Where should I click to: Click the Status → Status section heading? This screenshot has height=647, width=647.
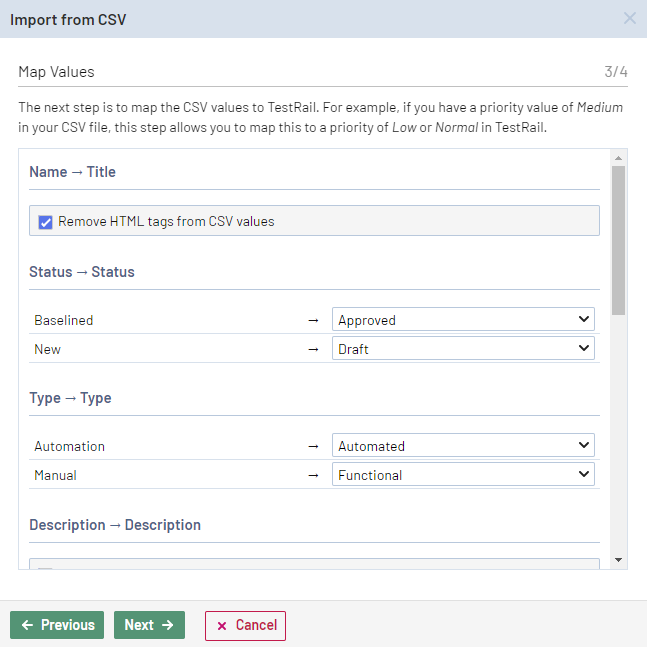[x=81, y=272]
